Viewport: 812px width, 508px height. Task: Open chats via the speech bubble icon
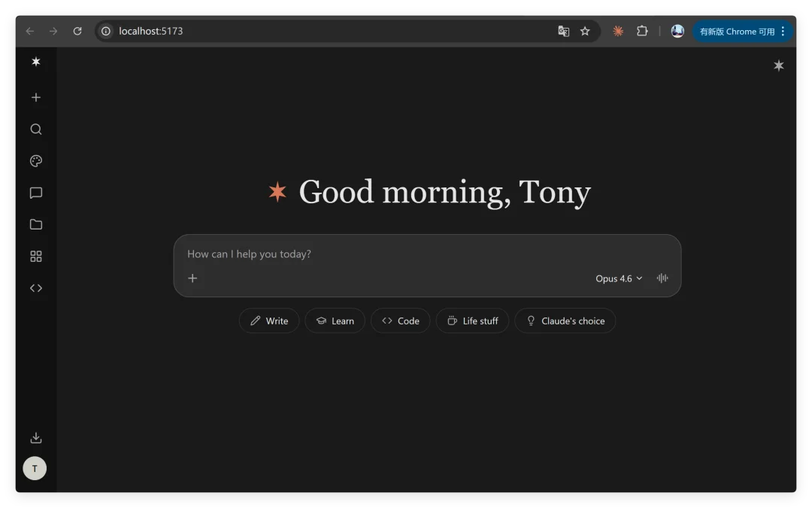click(35, 193)
